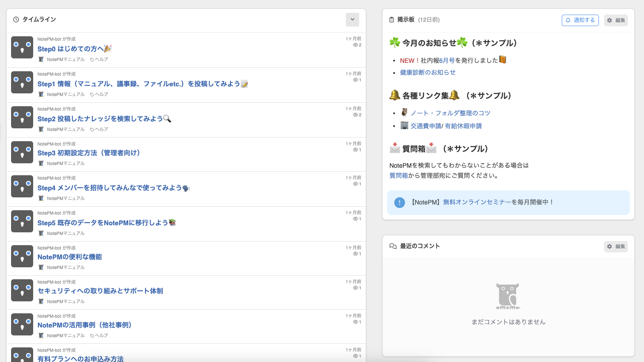Open Step1 情報を投稿してみよう post
Image resolution: width=644 pixels, height=362 pixels.
pos(143,84)
